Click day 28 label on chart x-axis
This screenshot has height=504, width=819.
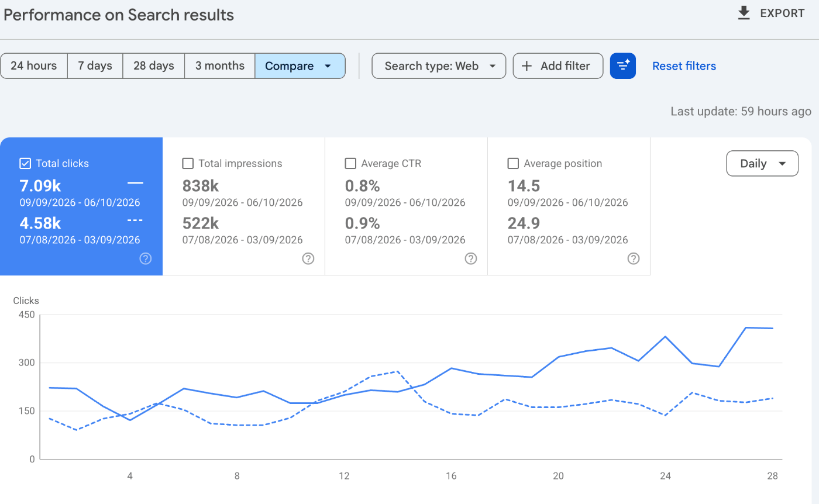coord(772,476)
